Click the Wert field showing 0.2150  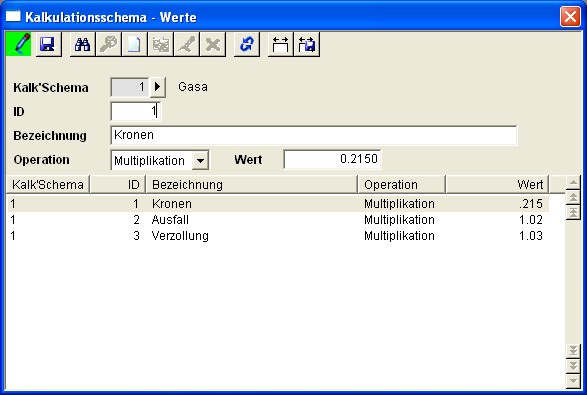[x=332, y=159]
